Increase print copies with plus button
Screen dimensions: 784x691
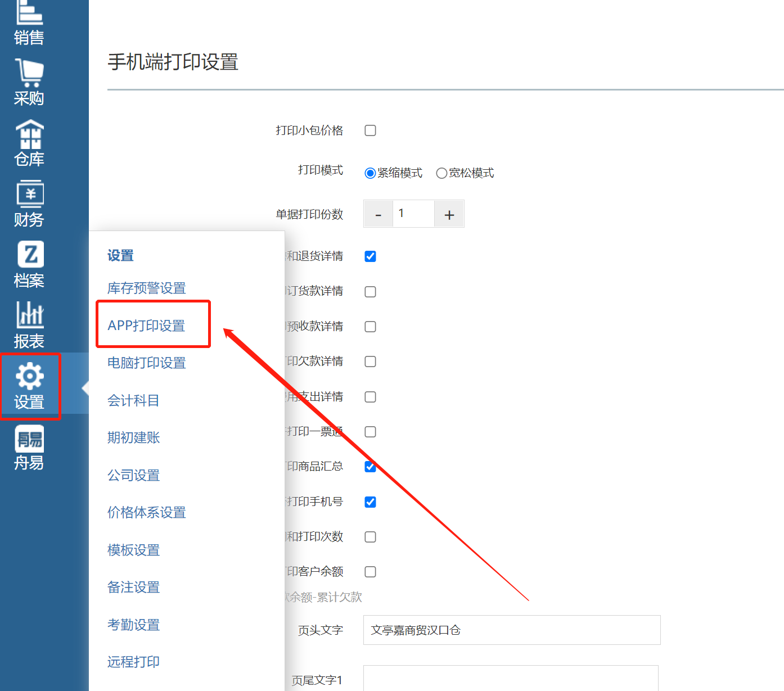pyautogui.click(x=449, y=214)
